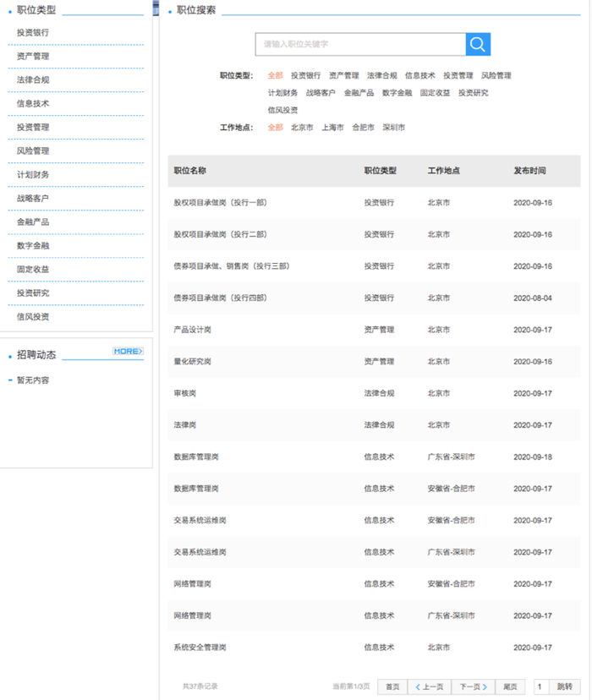Filter work location by 北京市

click(x=302, y=127)
